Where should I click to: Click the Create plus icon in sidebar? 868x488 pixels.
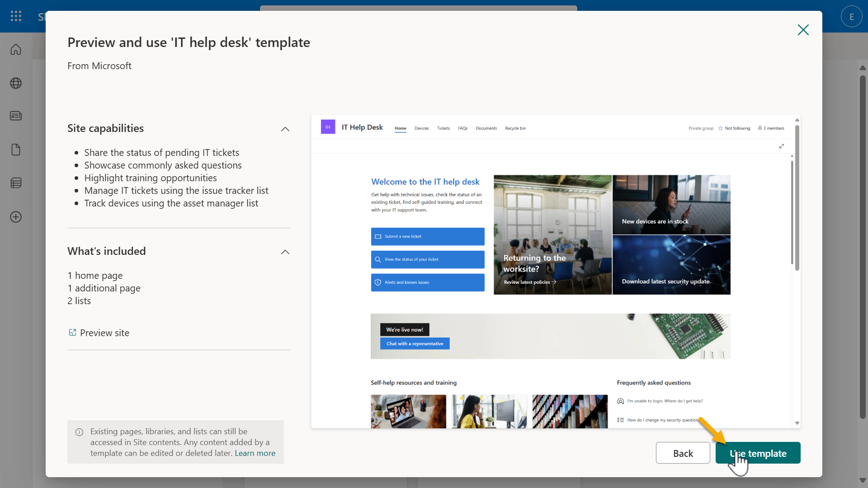[16, 217]
